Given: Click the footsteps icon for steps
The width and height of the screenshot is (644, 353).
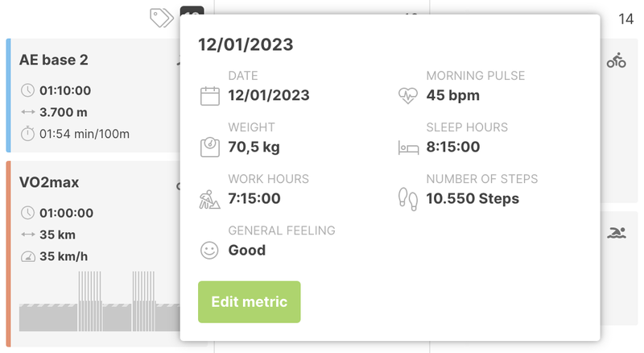Looking at the screenshot, I should tap(408, 199).
